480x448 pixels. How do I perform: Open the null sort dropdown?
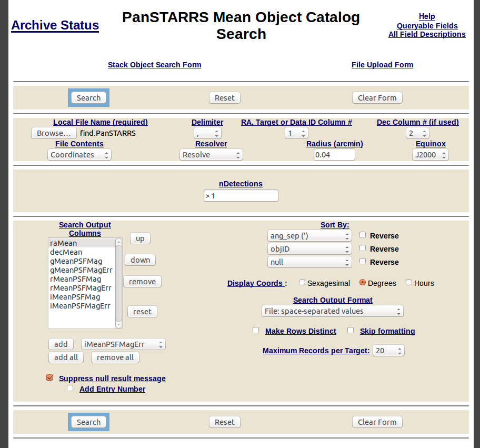pos(309,262)
